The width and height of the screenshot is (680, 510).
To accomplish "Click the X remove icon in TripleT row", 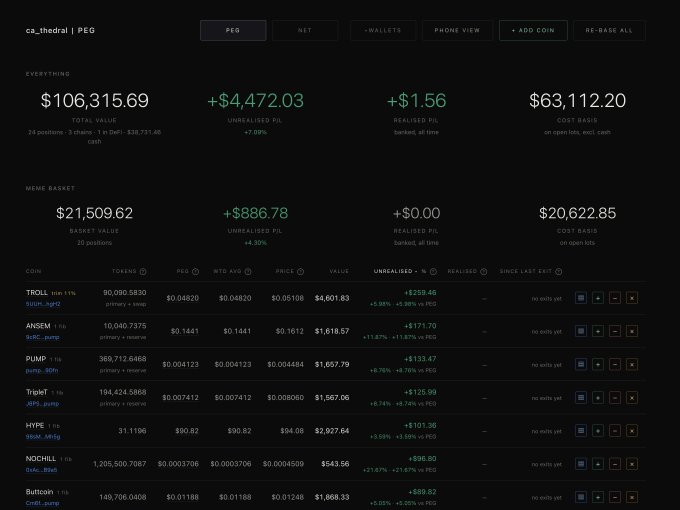I will pyautogui.click(x=632, y=398).
